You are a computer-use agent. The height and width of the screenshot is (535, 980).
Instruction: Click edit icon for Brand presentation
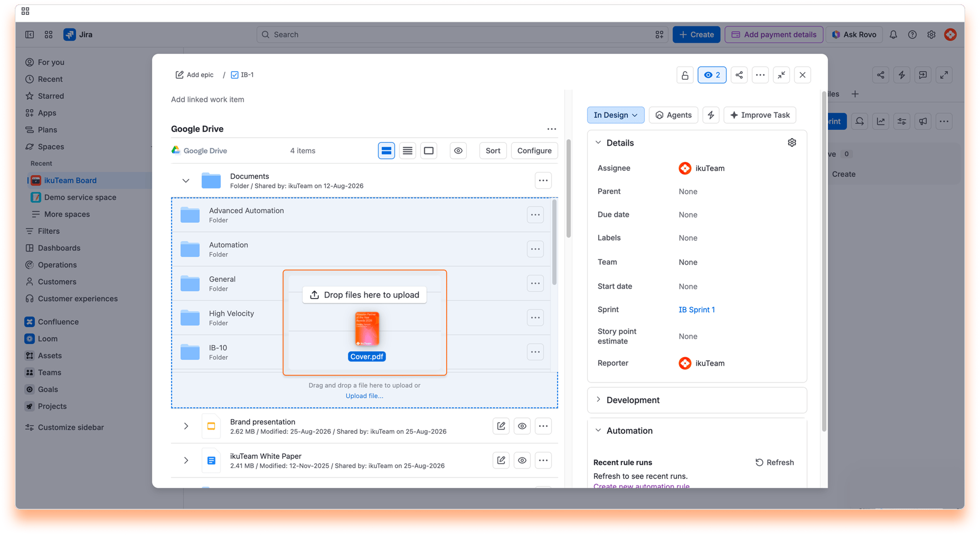tap(501, 426)
